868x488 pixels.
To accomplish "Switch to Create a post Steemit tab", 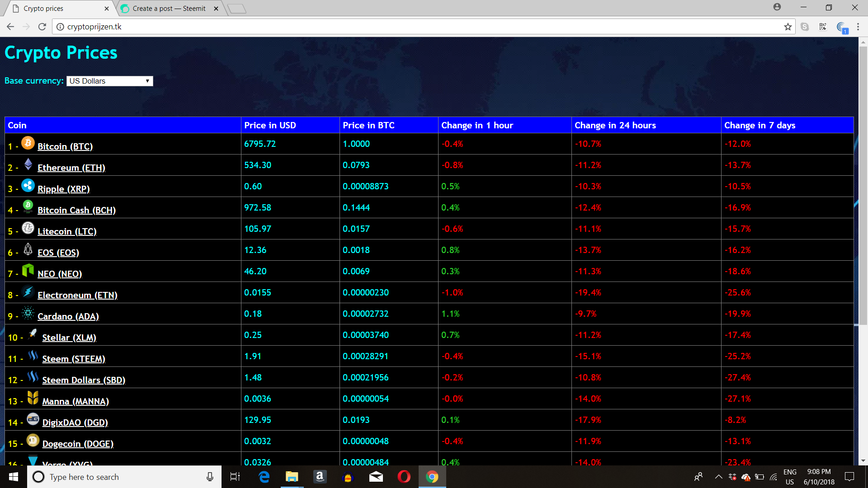I will (169, 9).
